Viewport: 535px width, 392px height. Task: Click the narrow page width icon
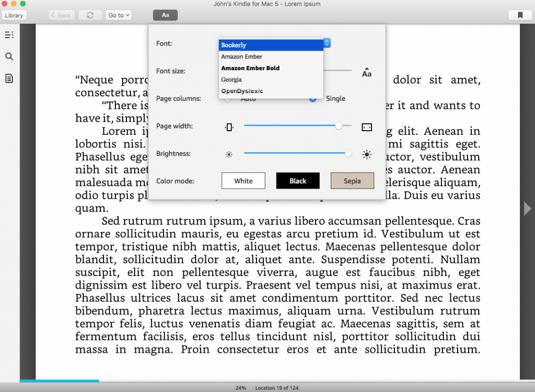coord(228,126)
